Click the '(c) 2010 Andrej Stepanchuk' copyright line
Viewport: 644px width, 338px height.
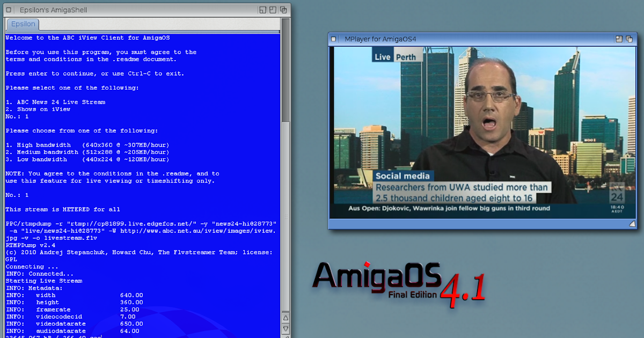click(x=140, y=256)
